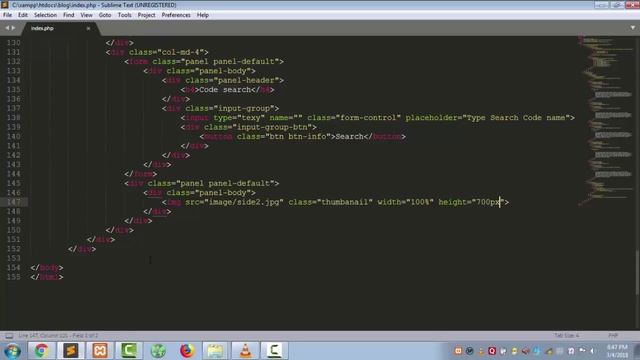Image resolution: width=640 pixels, height=360 pixels.
Task: Launch Firefox from taskbar
Action: tap(187, 351)
